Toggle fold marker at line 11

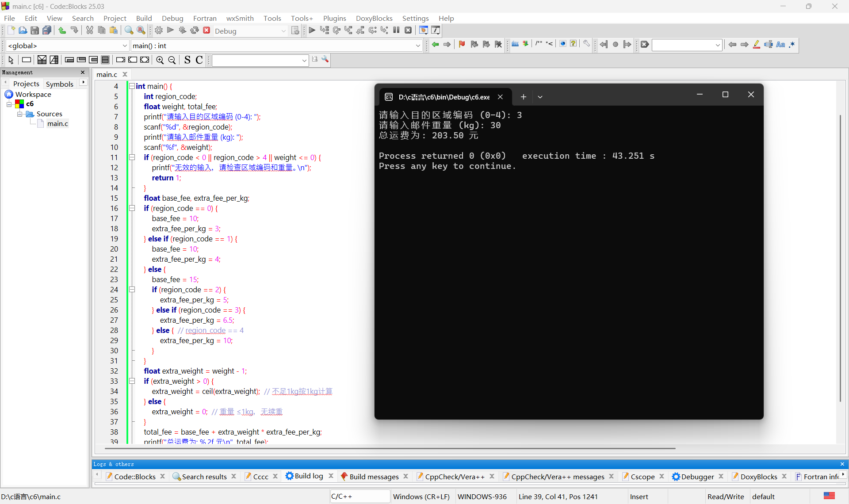pyautogui.click(x=132, y=157)
